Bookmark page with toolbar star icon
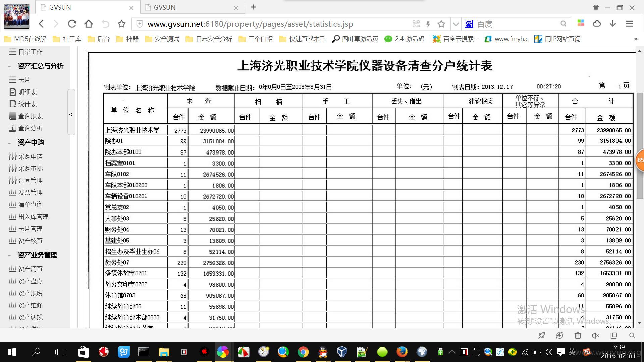The width and height of the screenshot is (644, 362). [x=121, y=24]
